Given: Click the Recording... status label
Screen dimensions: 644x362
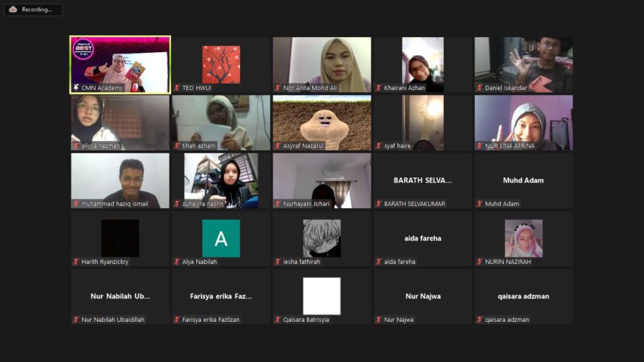Looking at the screenshot, I should pos(37,9).
